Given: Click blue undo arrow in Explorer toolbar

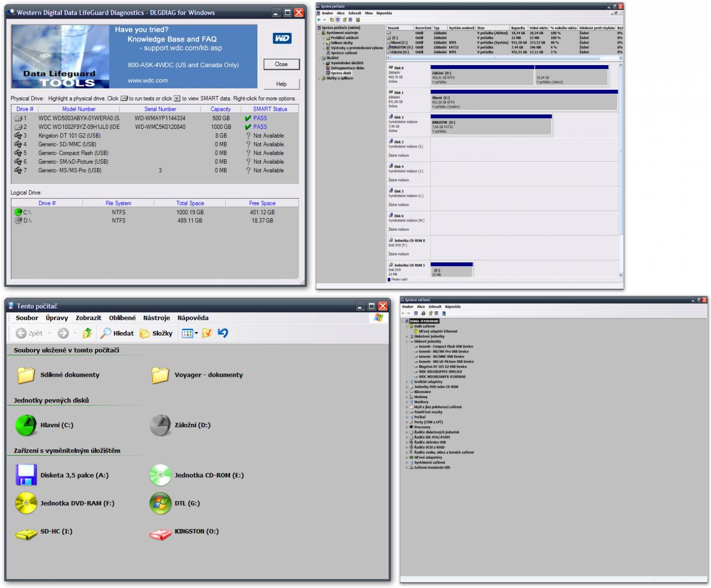Looking at the screenshot, I should (x=223, y=333).
